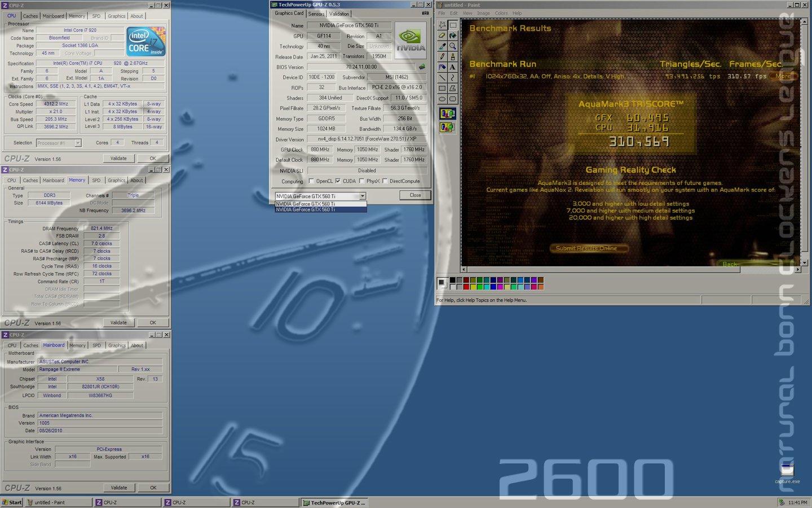The width and height of the screenshot is (812, 508).
Task: Switch to the Validation tab in GPU-Z
Action: coord(339,14)
